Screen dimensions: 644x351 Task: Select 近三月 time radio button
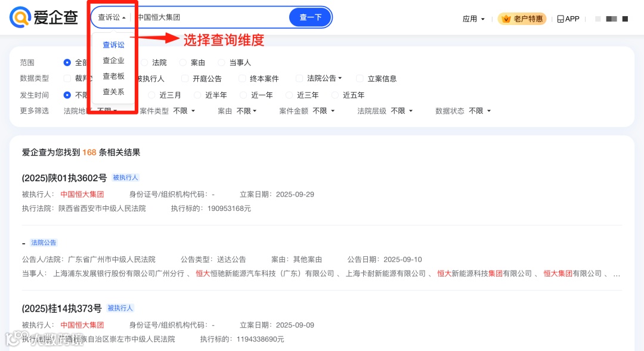coord(151,95)
